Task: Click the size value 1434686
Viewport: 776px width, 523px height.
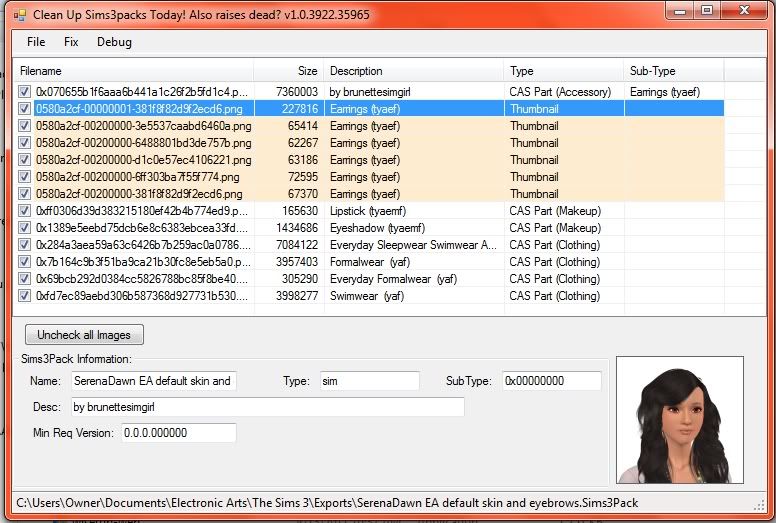Action: tap(297, 228)
